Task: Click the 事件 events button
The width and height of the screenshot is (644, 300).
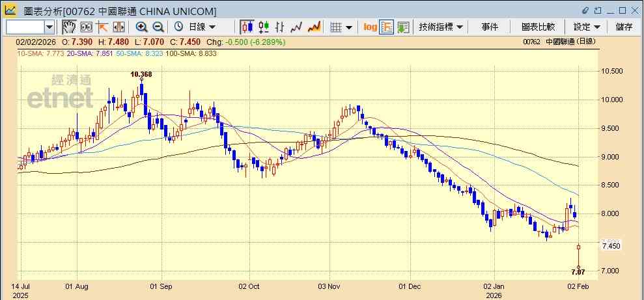Action: tap(490, 27)
